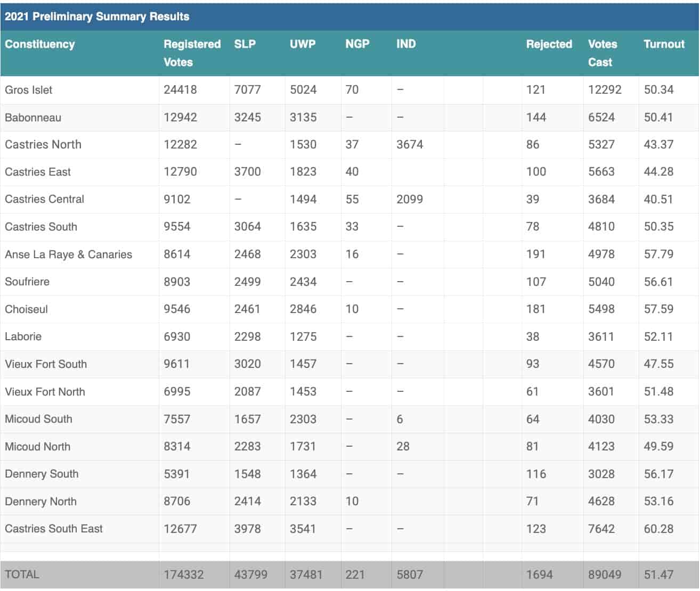Viewport: 700px width, 591px height.
Task: Click the Castries South East row label
Action: tap(54, 529)
